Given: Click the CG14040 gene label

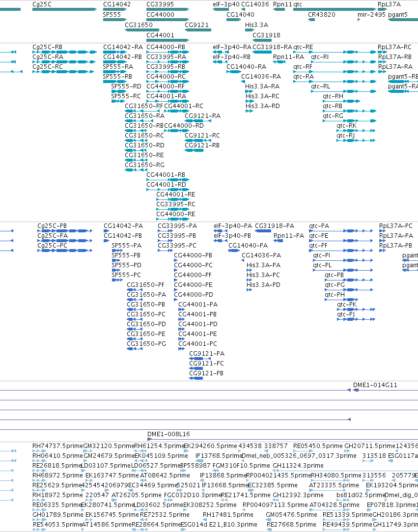Looking at the screenshot, I should [x=240, y=15].
